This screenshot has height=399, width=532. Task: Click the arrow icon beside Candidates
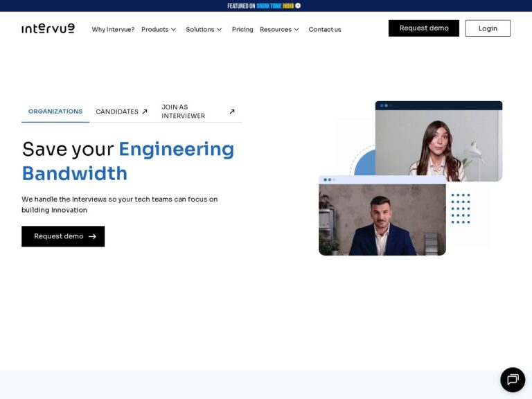(x=145, y=112)
